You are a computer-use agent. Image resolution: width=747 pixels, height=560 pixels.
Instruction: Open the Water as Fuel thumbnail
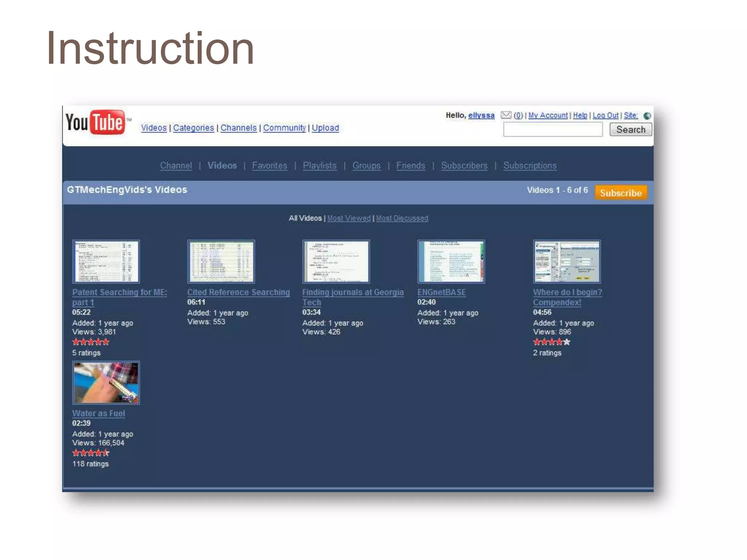106,383
